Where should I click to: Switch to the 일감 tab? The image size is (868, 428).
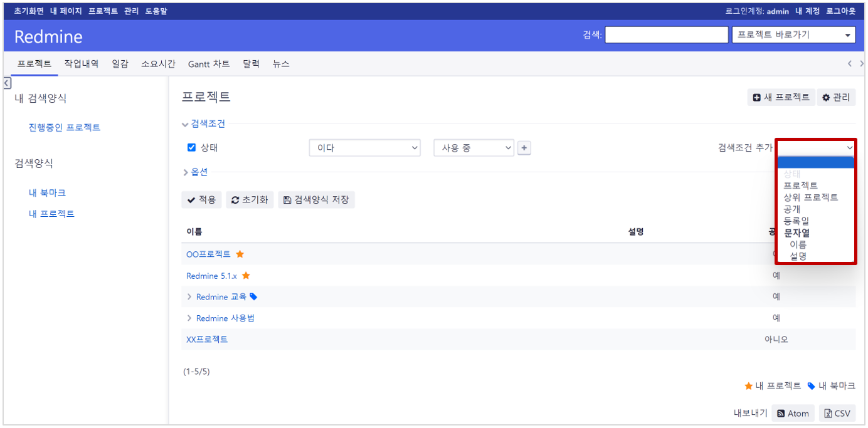120,64
